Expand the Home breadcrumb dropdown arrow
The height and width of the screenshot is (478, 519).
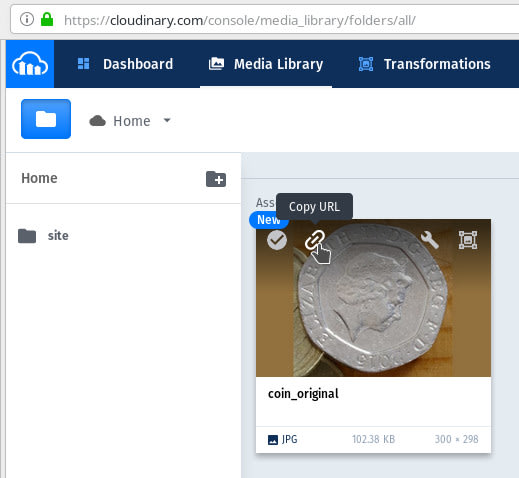tap(167, 120)
